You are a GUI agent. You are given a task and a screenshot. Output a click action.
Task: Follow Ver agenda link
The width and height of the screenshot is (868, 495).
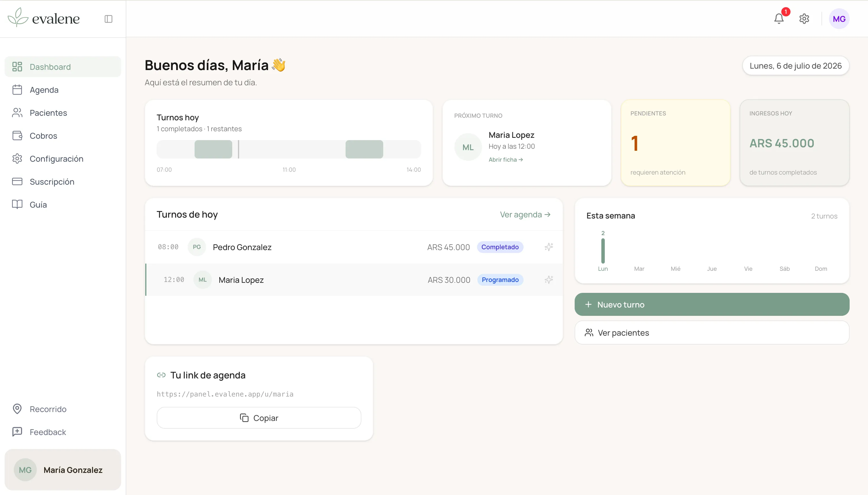pyautogui.click(x=525, y=214)
